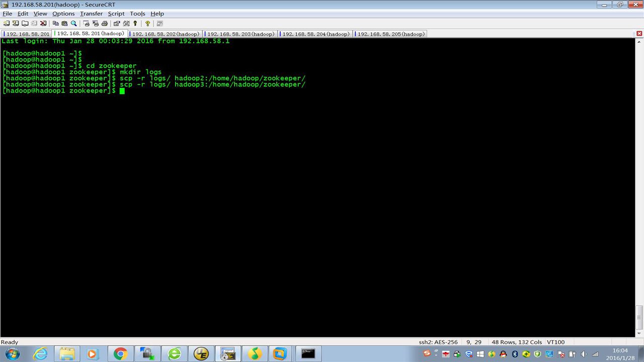Click the terminal scrollbar up arrow
This screenshot has height=362, width=644.
(x=639, y=42)
